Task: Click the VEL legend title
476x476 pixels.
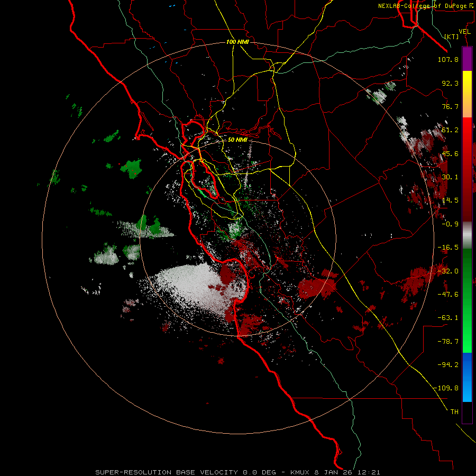Action: tap(464, 32)
